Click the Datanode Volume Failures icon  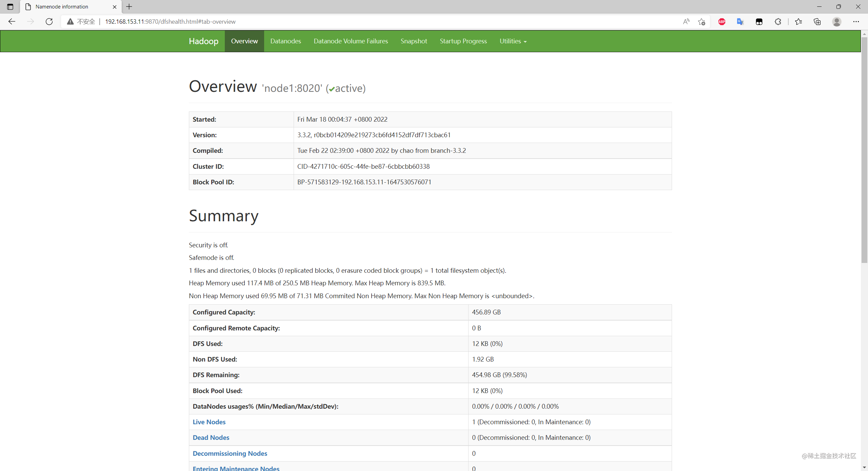pos(351,41)
